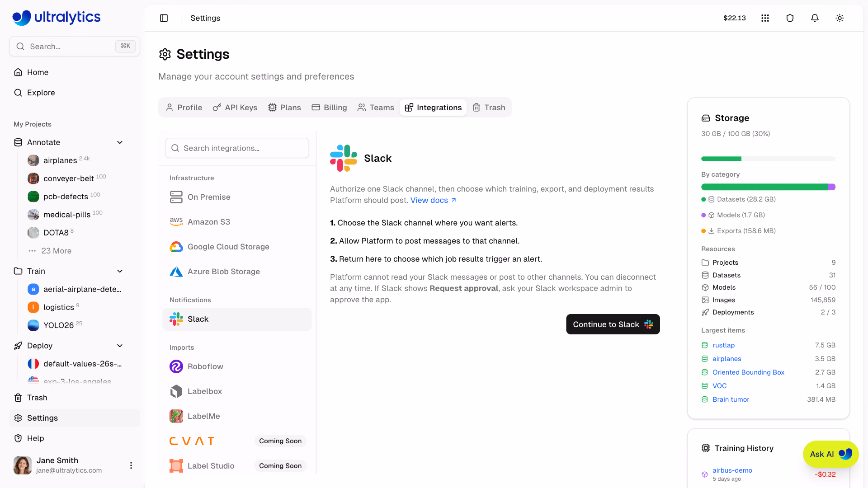Click Models resource row

(x=768, y=287)
